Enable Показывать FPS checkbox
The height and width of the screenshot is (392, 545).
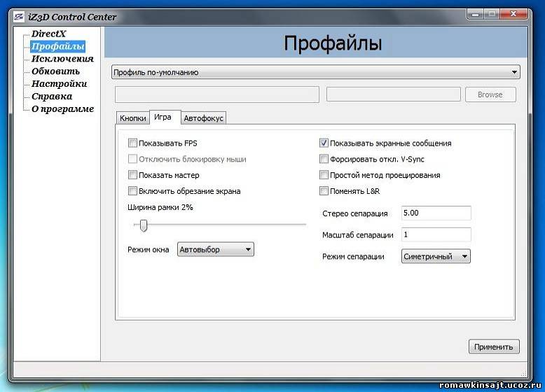pos(132,143)
